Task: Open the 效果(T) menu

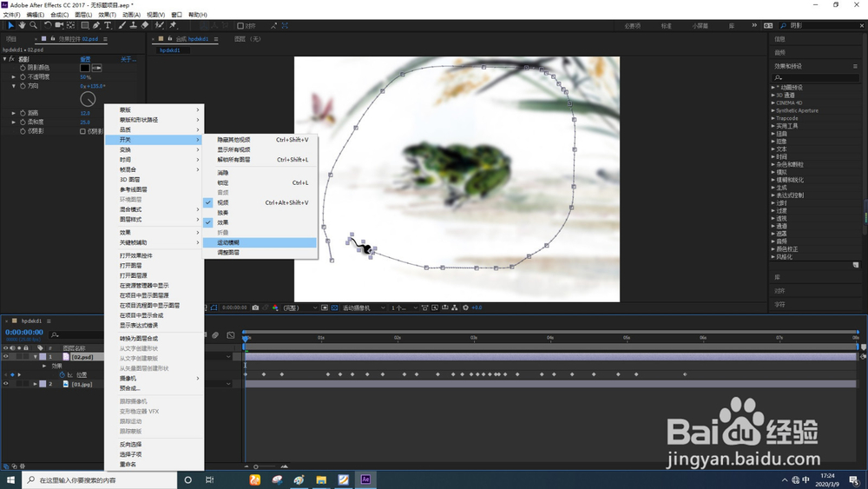Action: pyautogui.click(x=108, y=15)
